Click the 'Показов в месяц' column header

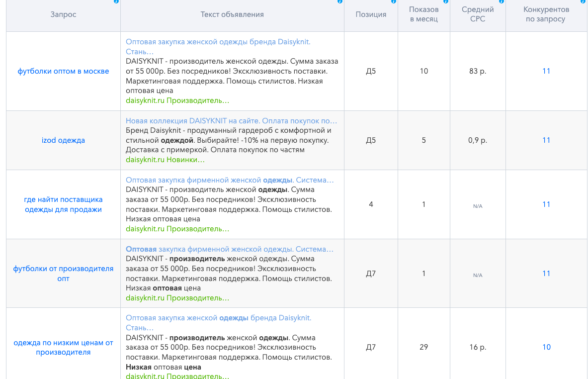tap(423, 14)
